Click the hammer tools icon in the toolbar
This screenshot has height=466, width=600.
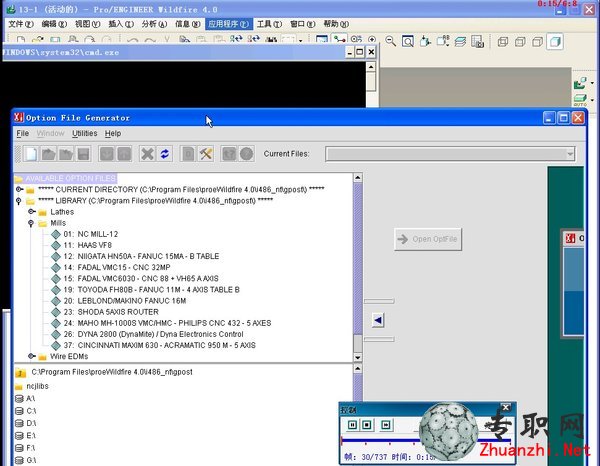pyautogui.click(x=206, y=154)
